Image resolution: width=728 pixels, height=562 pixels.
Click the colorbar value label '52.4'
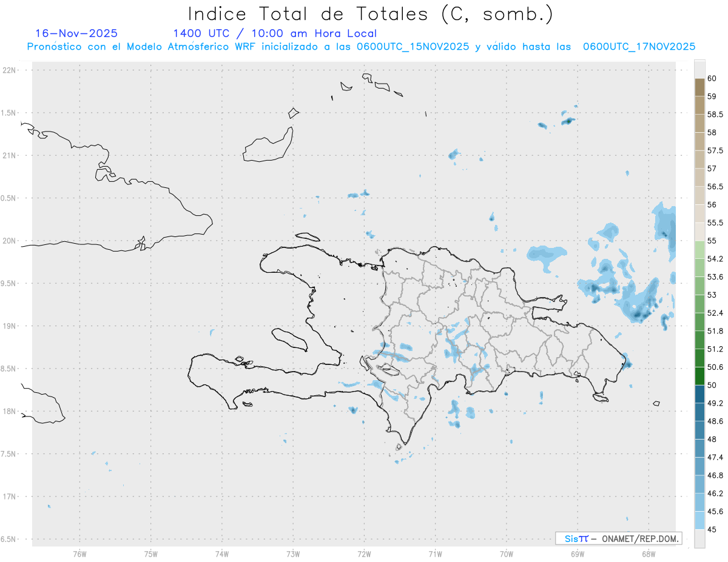(715, 313)
